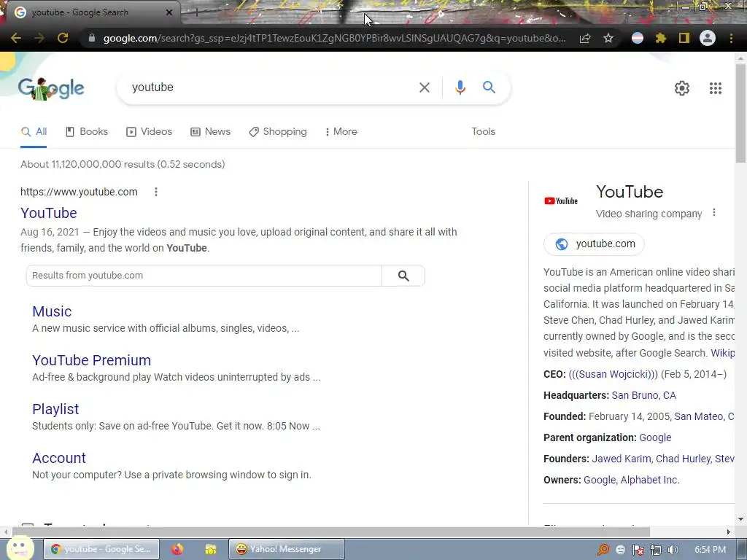The image size is (747, 560).
Task: Click the blue magnifier search button
Action: coord(489,87)
